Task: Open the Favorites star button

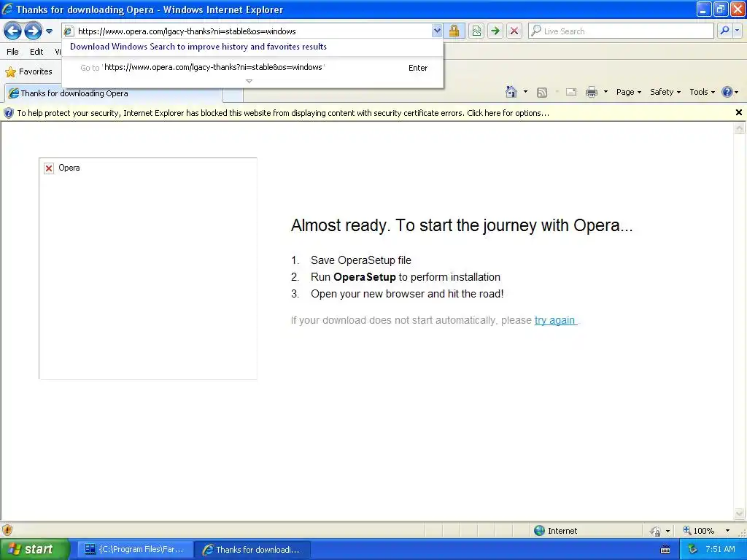Action: point(29,72)
